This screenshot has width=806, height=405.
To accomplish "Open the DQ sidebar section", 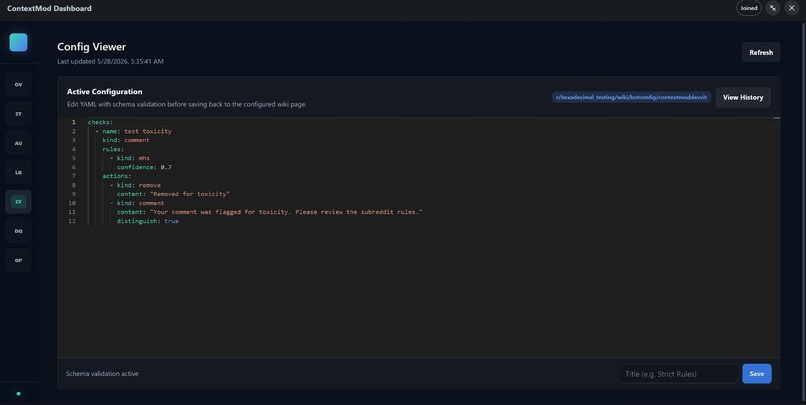I will pyautogui.click(x=19, y=231).
